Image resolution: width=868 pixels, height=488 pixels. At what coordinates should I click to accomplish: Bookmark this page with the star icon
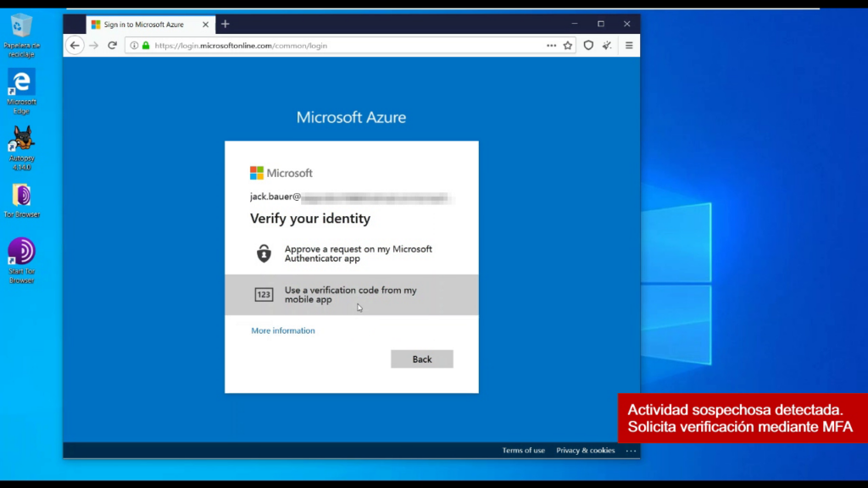568,46
